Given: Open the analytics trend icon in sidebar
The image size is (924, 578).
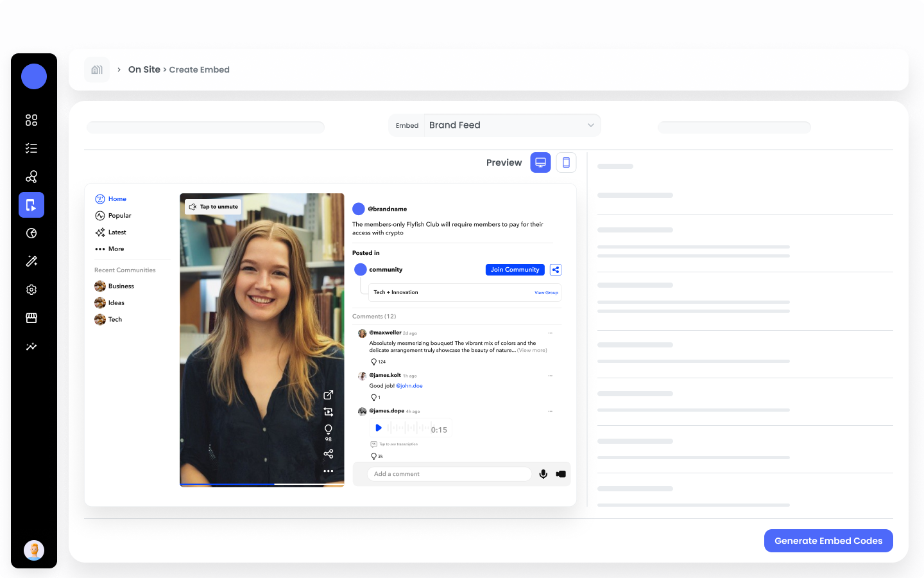Looking at the screenshot, I should click(31, 346).
